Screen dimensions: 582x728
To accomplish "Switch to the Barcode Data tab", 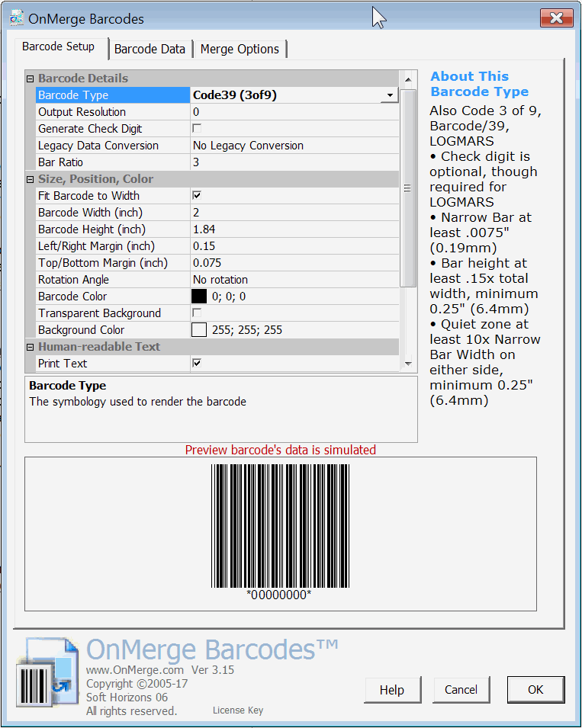I will pos(150,49).
